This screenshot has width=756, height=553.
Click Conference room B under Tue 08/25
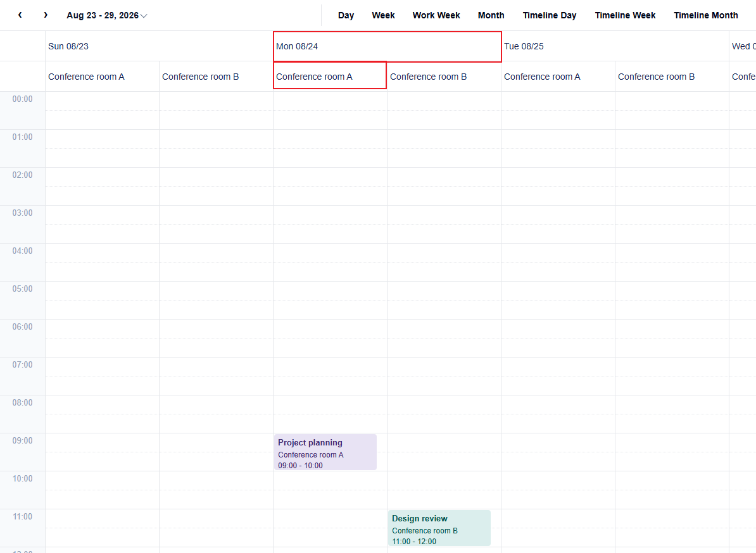click(672, 77)
